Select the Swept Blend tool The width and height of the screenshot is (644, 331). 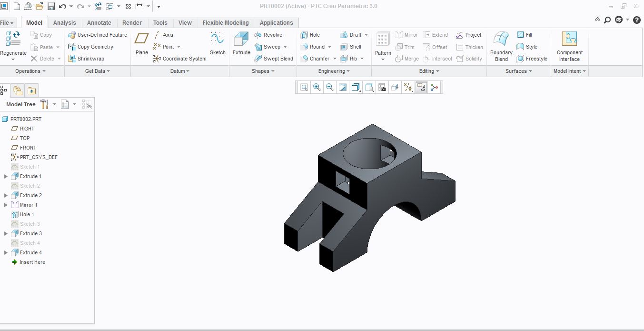click(273, 59)
